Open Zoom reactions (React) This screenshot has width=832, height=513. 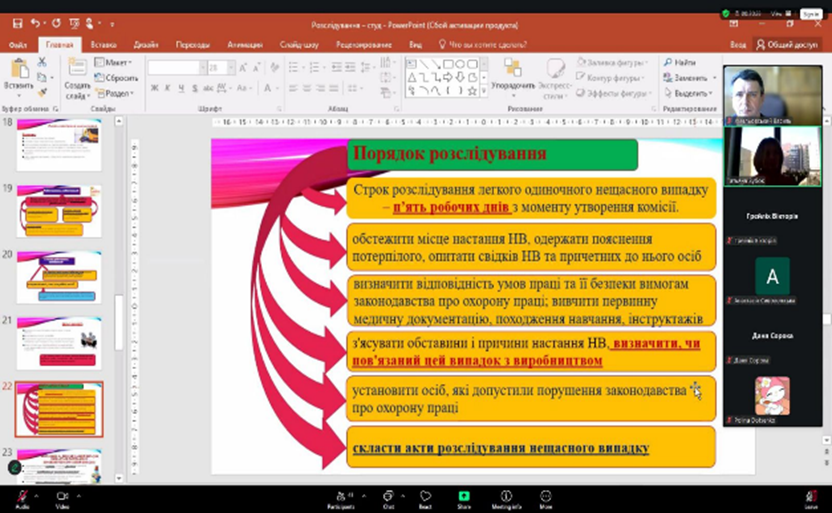[426, 499]
